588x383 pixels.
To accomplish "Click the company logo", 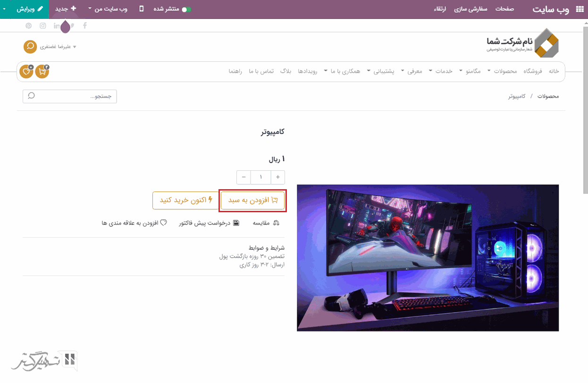I will tap(522, 43).
